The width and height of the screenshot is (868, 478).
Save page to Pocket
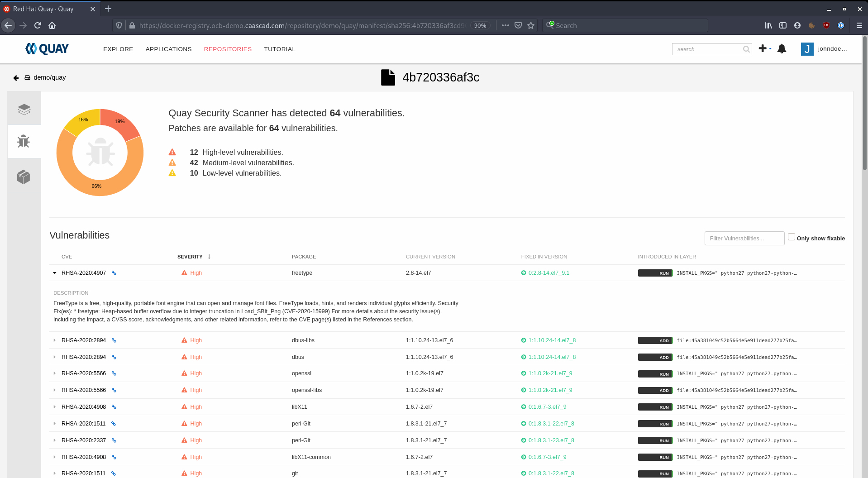(518, 25)
